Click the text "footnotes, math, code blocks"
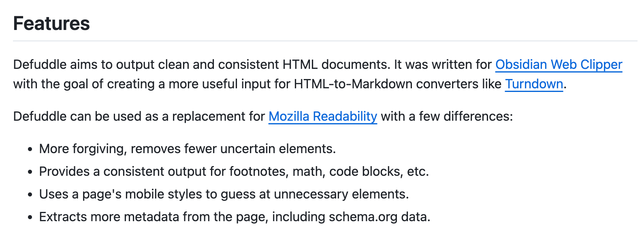644x239 pixels. coord(315,171)
